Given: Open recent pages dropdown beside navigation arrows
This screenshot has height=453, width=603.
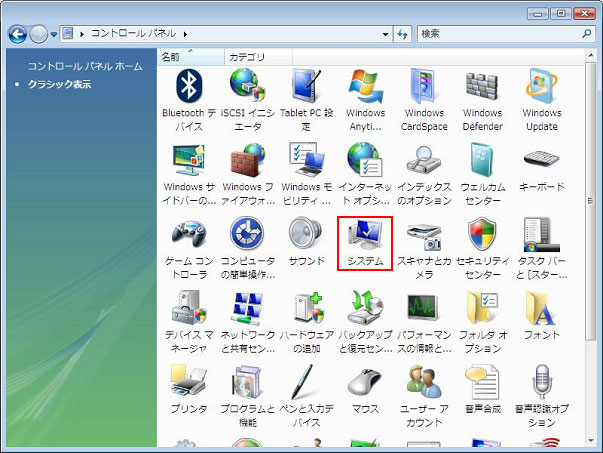Looking at the screenshot, I should (53, 34).
